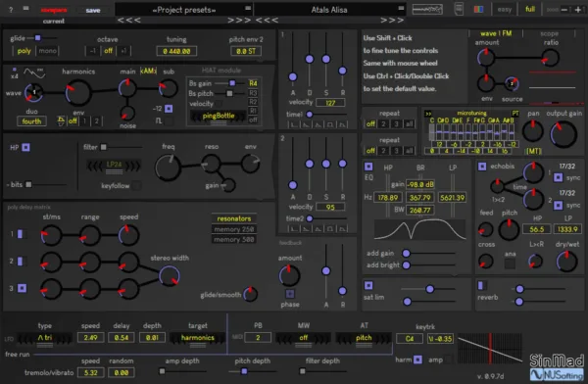Open the MW off selector

[x=304, y=338]
